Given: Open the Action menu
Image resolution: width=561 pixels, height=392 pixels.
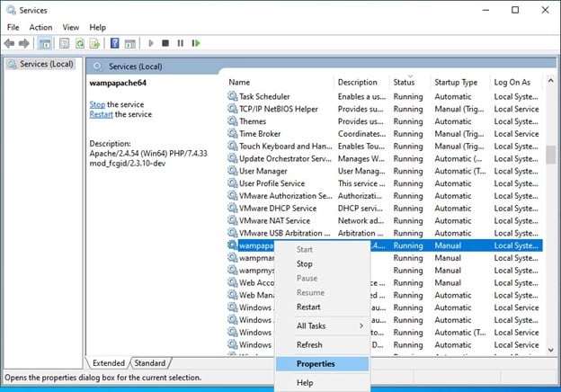Looking at the screenshot, I should (40, 27).
